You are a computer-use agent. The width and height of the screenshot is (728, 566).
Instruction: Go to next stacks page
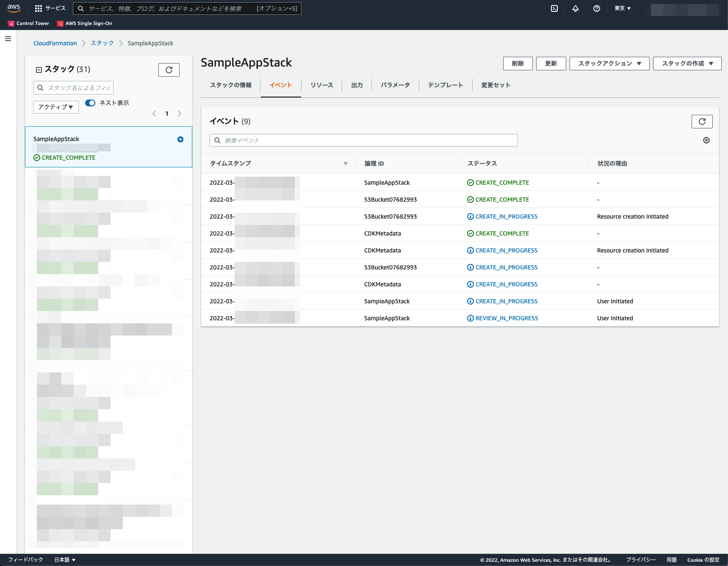click(x=180, y=114)
